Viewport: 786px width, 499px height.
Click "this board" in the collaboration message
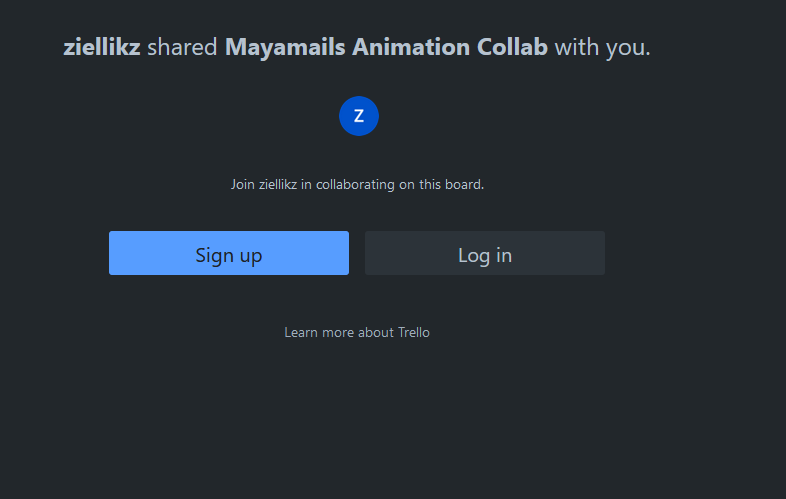[x=450, y=184]
